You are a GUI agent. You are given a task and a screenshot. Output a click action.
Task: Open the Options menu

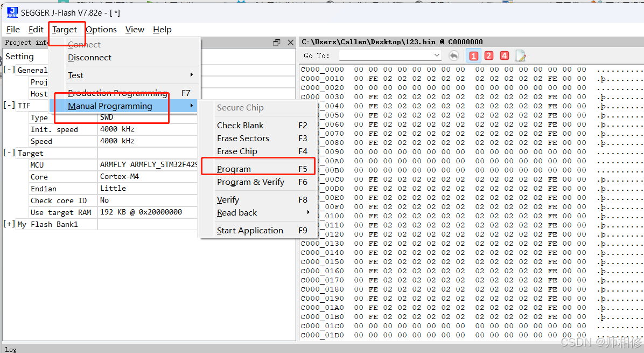tap(101, 30)
